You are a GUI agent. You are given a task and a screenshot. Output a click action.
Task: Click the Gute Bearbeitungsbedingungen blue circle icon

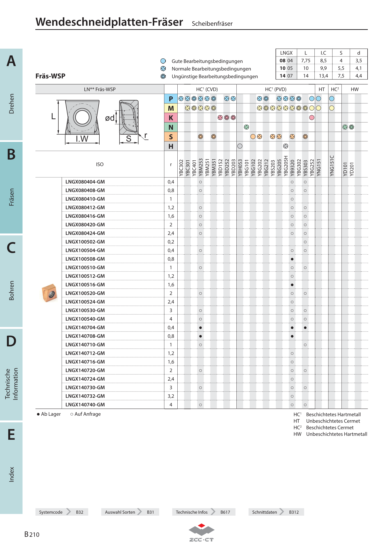[x=163, y=61]
